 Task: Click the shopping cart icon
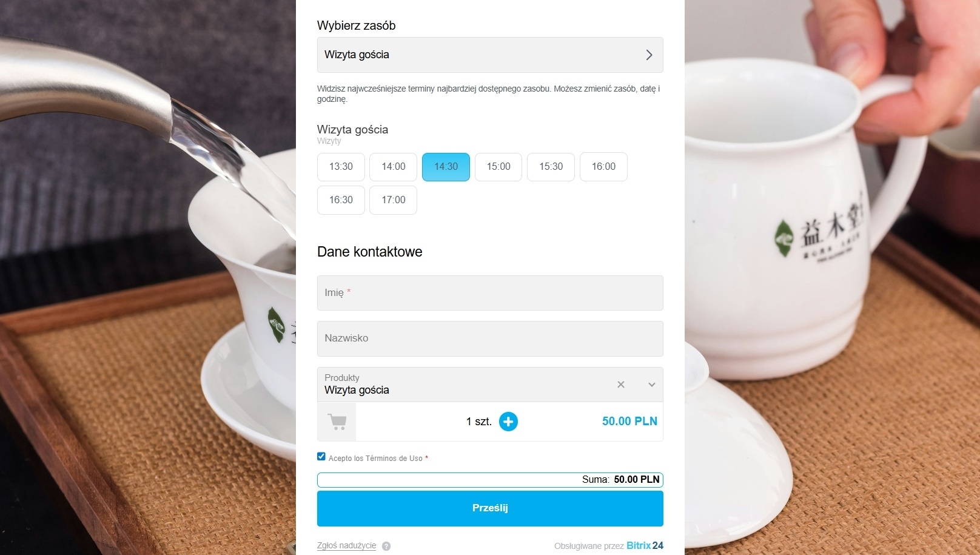tap(337, 422)
